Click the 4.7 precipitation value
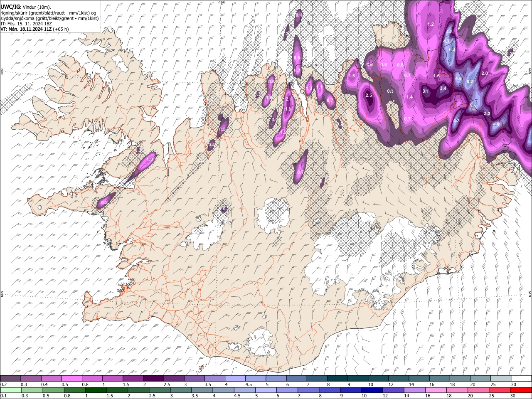The image size is (532, 399). (x=447, y=42)
